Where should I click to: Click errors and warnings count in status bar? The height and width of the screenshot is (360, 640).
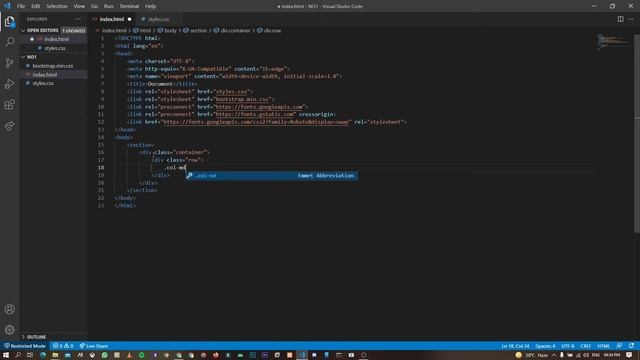click(x=63, y=346)
